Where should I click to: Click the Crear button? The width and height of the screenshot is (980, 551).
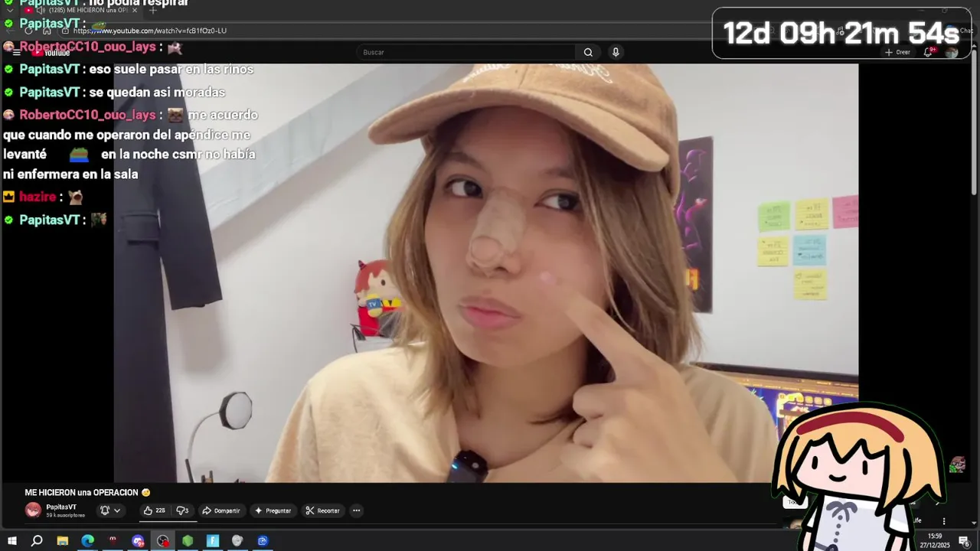coord(897,52)
